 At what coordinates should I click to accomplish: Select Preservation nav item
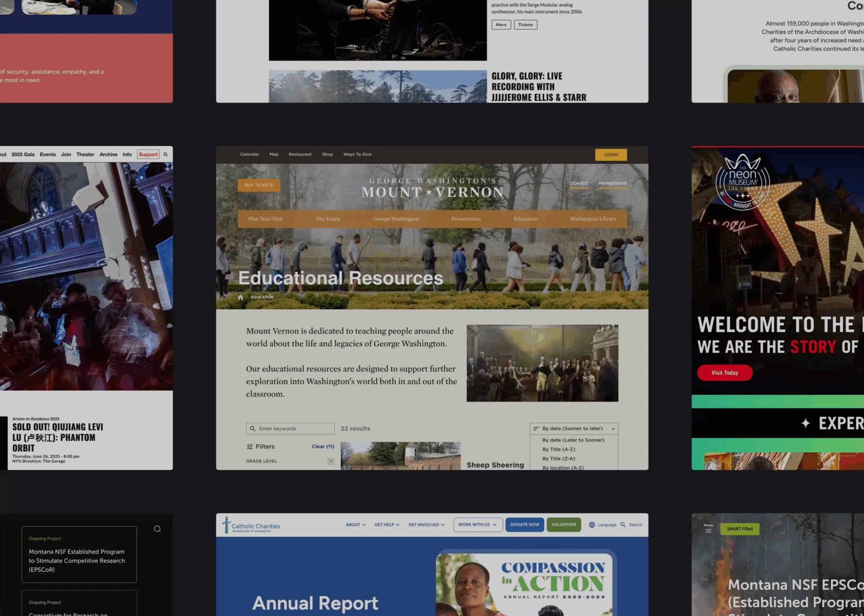[x=466, y=219]
